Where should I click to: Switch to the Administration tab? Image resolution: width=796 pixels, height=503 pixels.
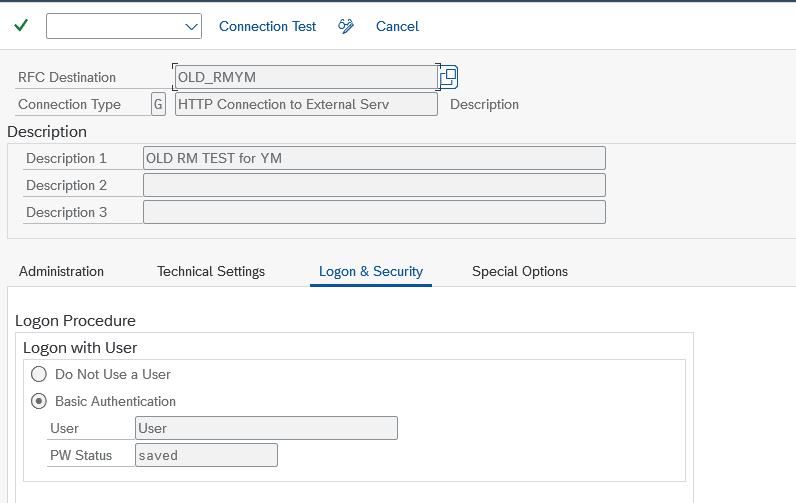coord(61,272)
